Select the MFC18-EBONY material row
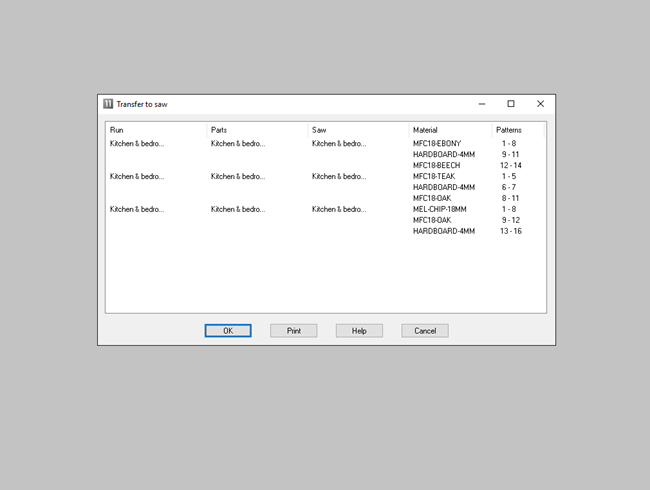 click(437, 144)
